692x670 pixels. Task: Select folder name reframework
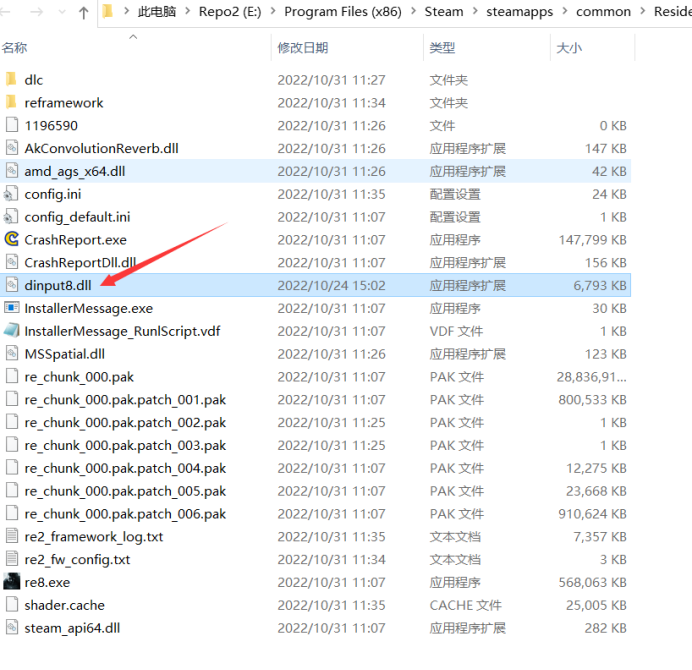pyautogui.click(x=64, y=103)
